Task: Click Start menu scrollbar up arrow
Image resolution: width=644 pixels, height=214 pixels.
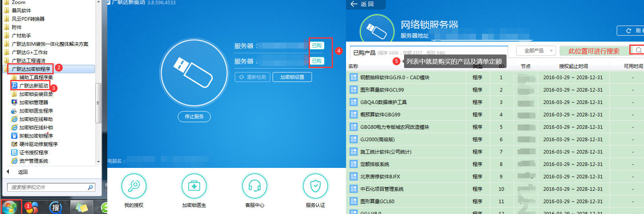Action: point(99,2)
